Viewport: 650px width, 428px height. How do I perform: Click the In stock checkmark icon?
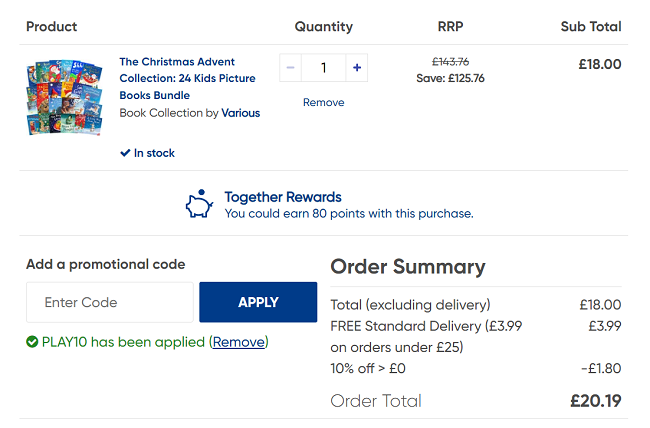coord(125,153)
